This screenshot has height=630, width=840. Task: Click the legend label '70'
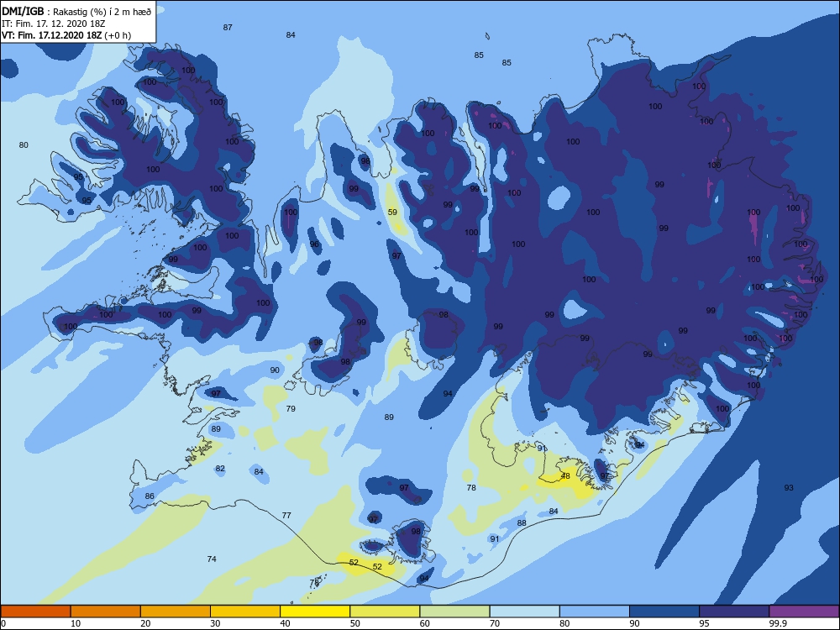click(495, 623)
